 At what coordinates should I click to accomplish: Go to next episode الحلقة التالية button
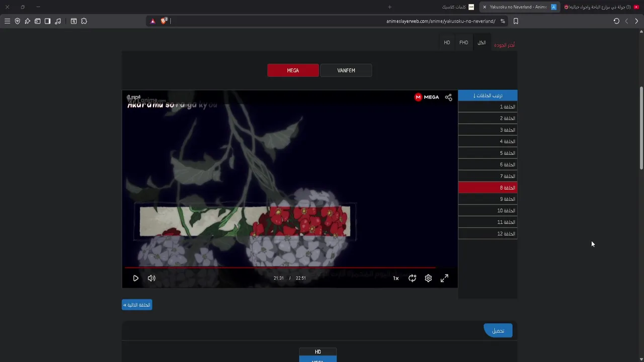pyautogui.click(x=137, y=305)
